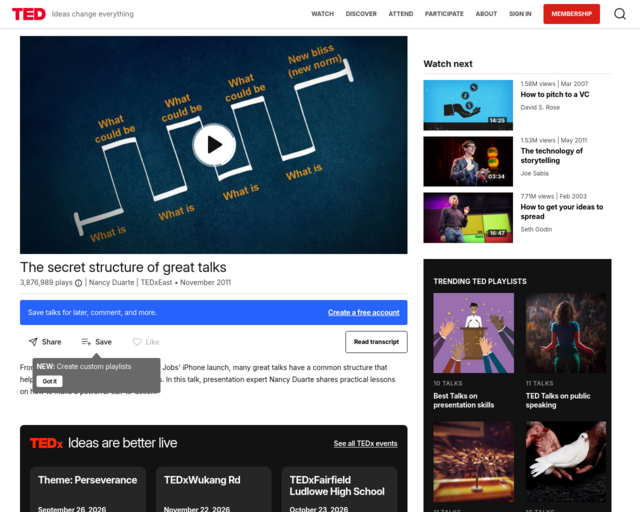The image size is (640, 512).
Task: Click the Share paper-plane icon
Action: pos(33,342)
